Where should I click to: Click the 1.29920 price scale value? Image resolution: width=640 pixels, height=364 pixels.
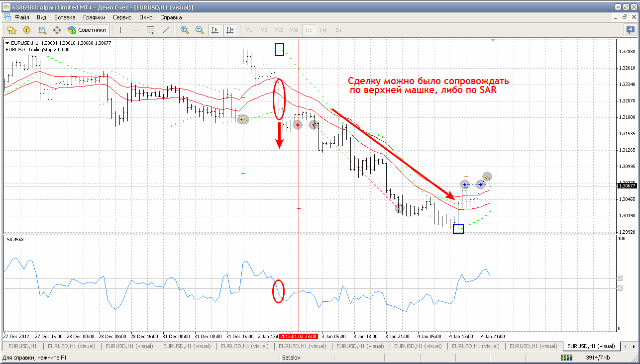coord(627,232)
